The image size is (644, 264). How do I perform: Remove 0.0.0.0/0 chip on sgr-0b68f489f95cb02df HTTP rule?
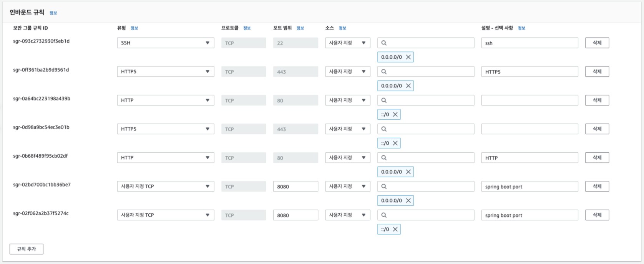408,172
